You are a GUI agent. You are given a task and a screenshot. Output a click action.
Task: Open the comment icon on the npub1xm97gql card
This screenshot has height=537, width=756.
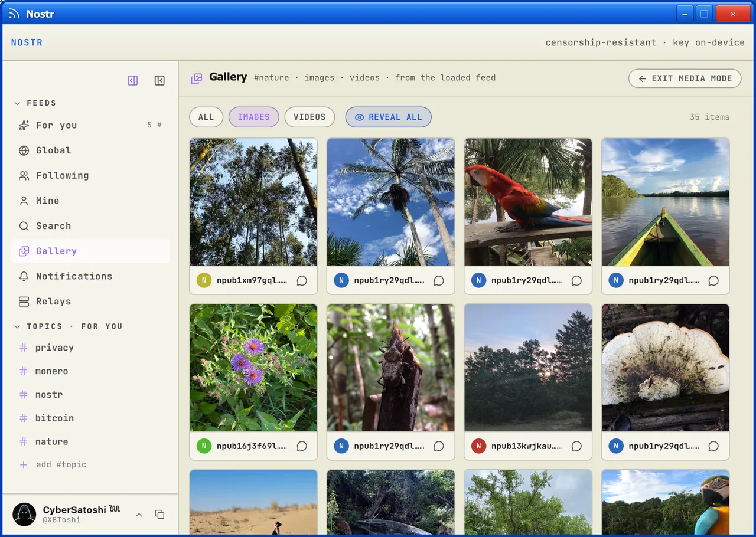click(x=302, y=281)
